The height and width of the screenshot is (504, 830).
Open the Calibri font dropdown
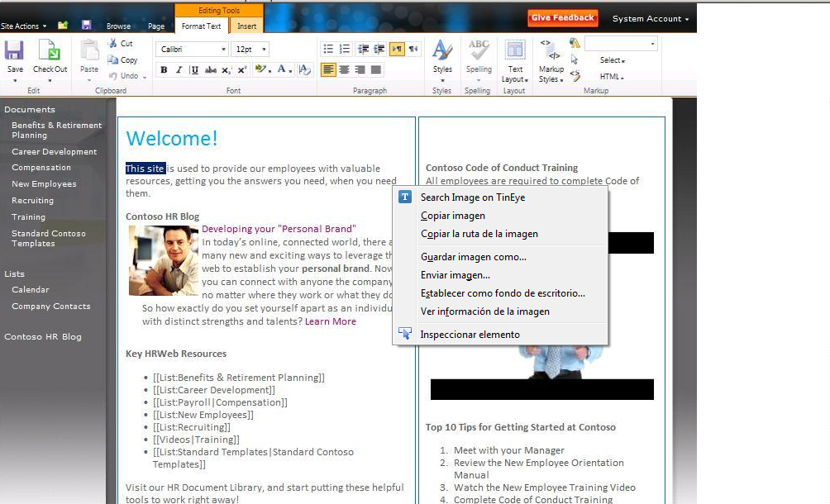pyautogui.click(x=223, y=50)
